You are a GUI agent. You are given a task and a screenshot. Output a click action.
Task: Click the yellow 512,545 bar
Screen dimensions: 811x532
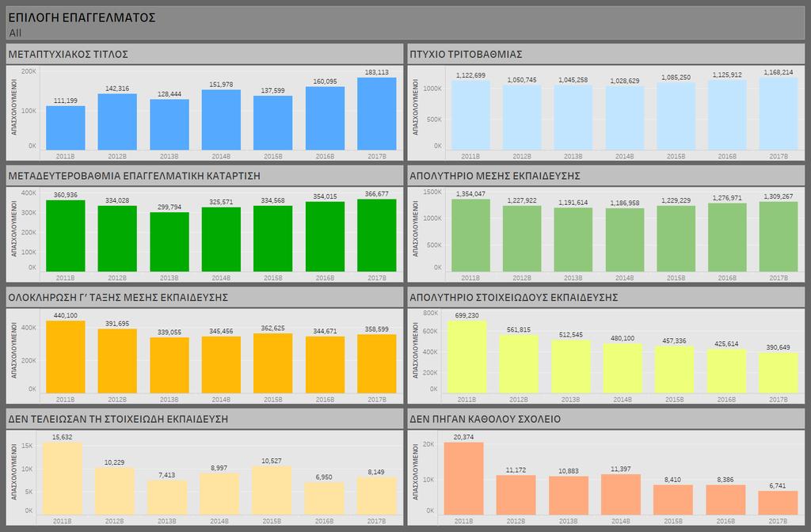(x=570, y=367)
